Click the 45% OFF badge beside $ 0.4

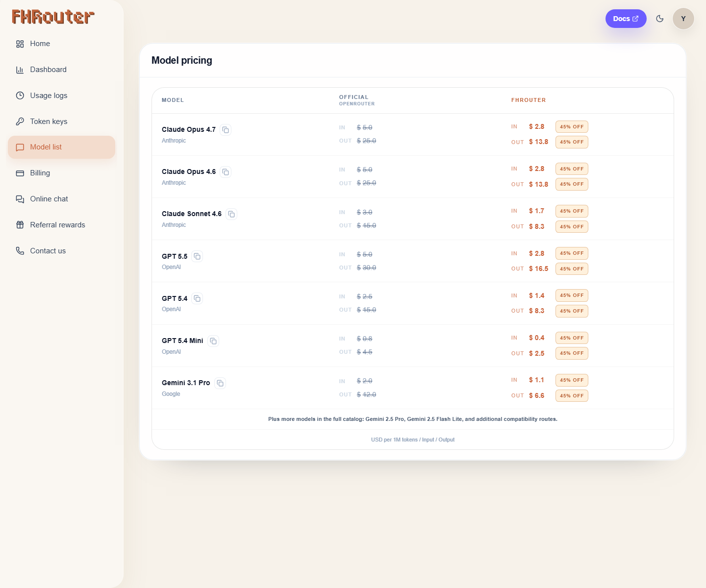pos(572,338)
